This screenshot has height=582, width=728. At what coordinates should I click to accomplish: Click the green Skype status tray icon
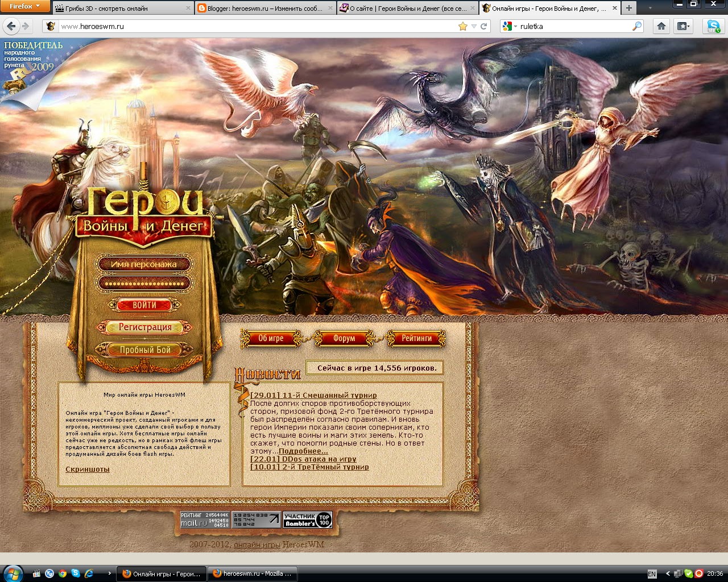(x=689, y=573)
